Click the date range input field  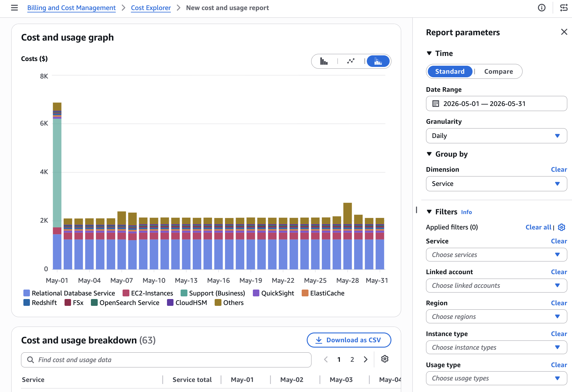497,104
